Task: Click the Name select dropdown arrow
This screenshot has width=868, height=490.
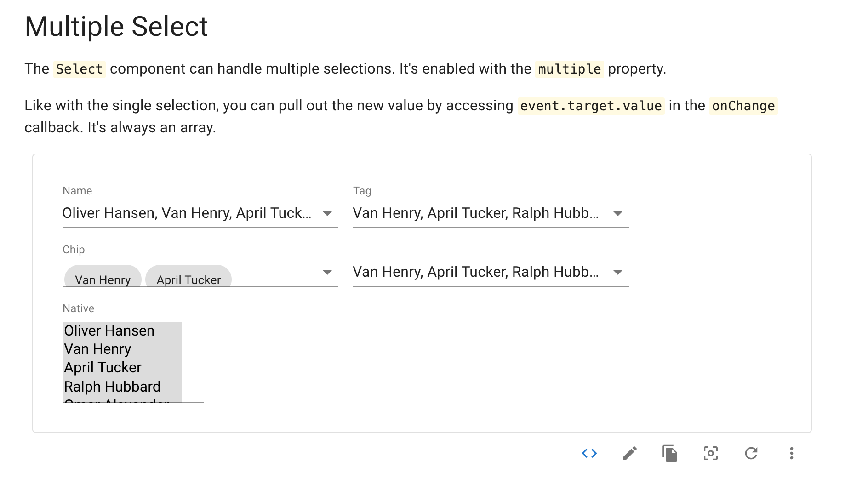Action: click(327, 213)
